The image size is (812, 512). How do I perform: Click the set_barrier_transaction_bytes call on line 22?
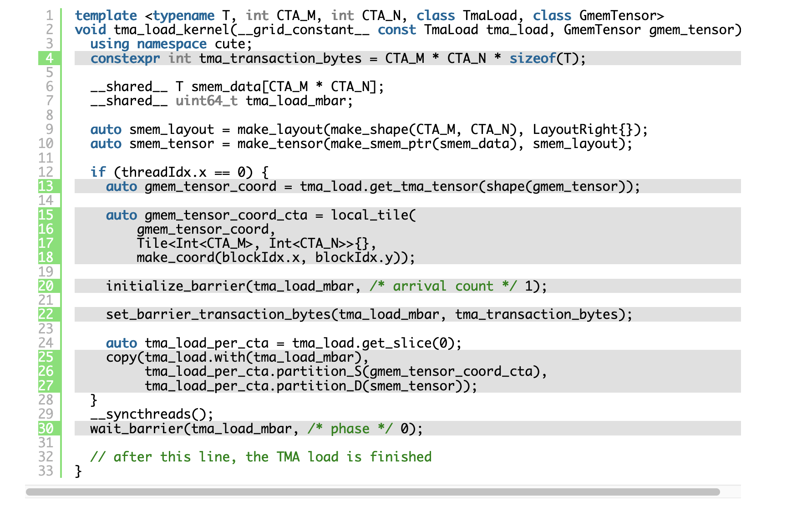tap(218, 314)
